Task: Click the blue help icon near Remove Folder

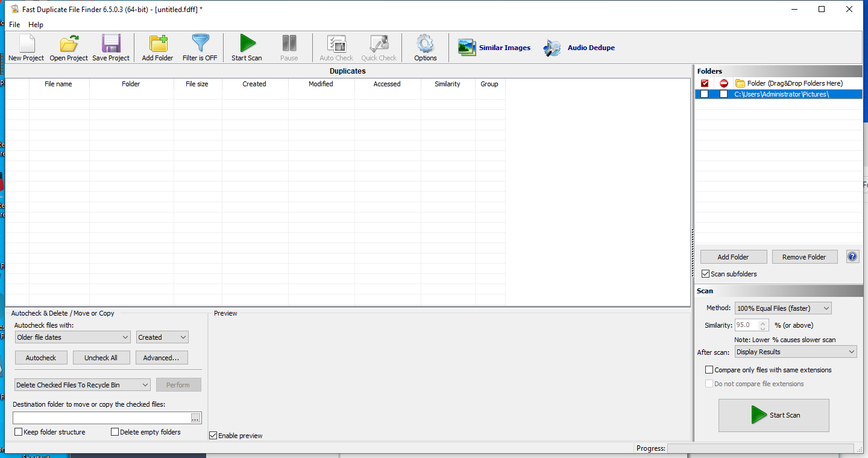Action: pyautogui.click(x=852, y=256)
